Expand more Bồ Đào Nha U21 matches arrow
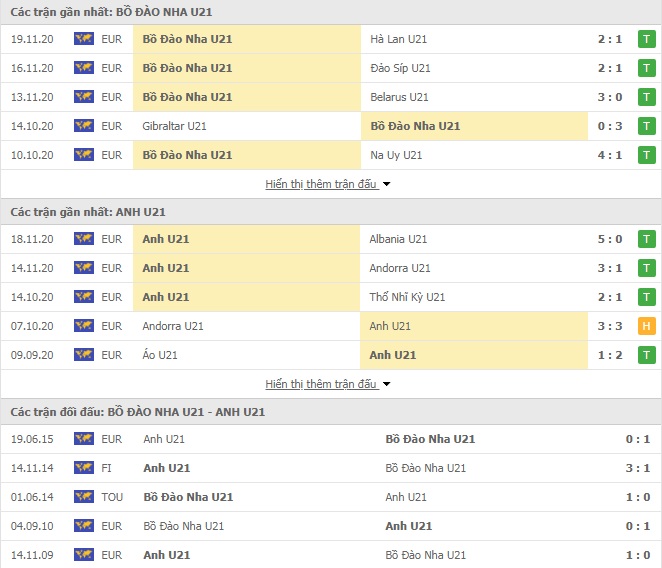Image resolution: width=662 pixels, height=568 pixels. click(386, 184)
